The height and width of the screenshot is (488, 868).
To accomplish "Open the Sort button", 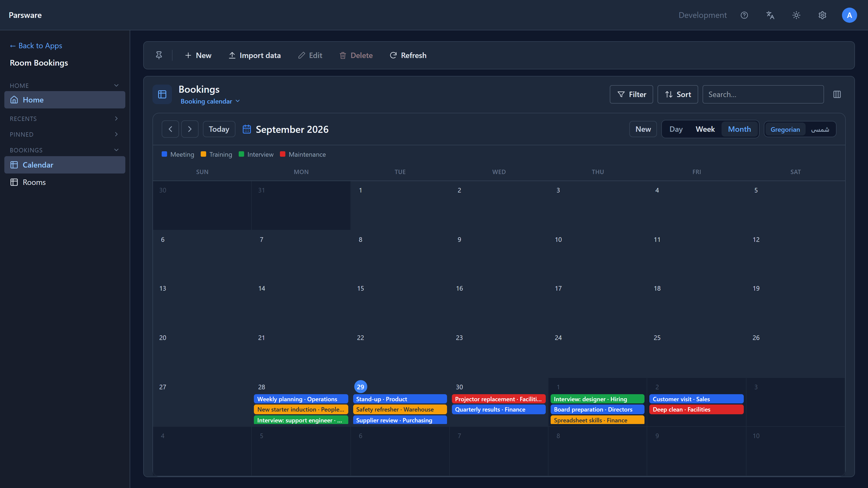I will click(678, 94).
